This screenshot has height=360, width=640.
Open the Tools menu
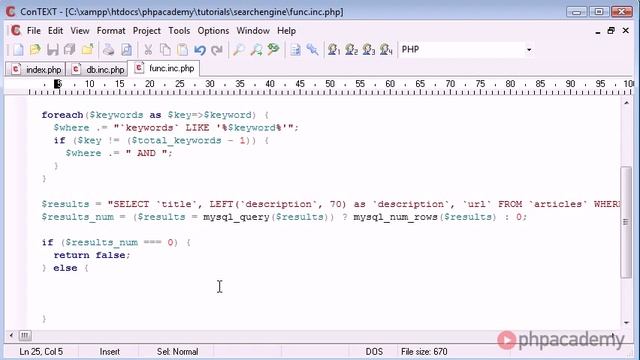(x=179, y=31)
